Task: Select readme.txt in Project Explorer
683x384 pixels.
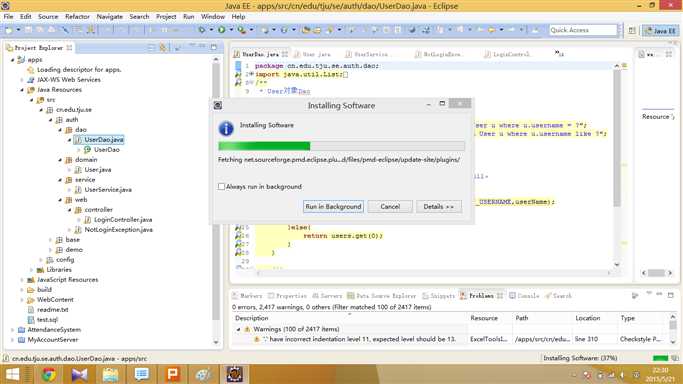Action: (x=52, y=310)
